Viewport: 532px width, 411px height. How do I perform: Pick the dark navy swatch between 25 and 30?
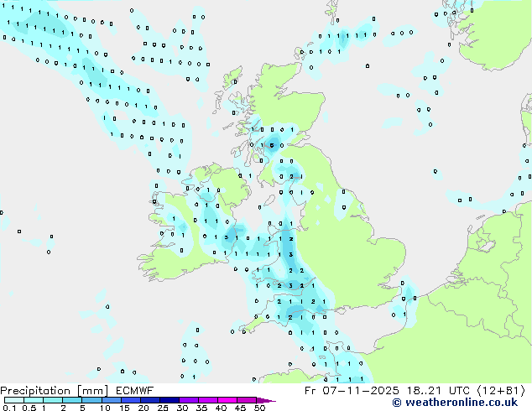pyautogui.click(x=170, y=400)
